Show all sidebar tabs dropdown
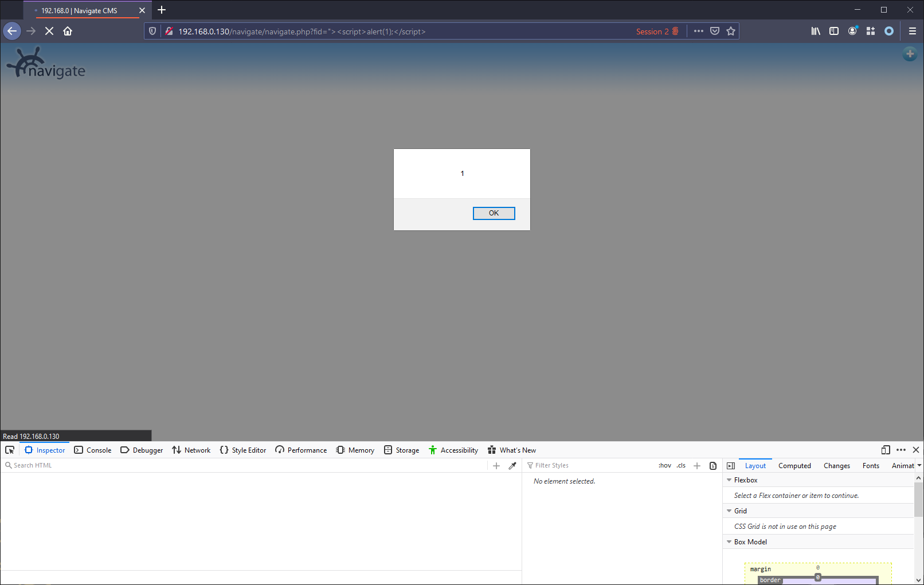The image size is (924, 585). [x=919, y=466]
